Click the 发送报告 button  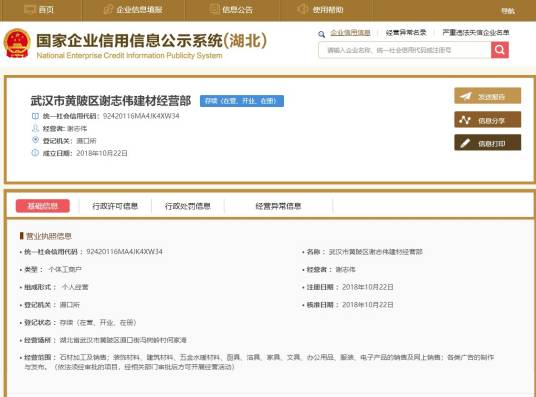487,96
